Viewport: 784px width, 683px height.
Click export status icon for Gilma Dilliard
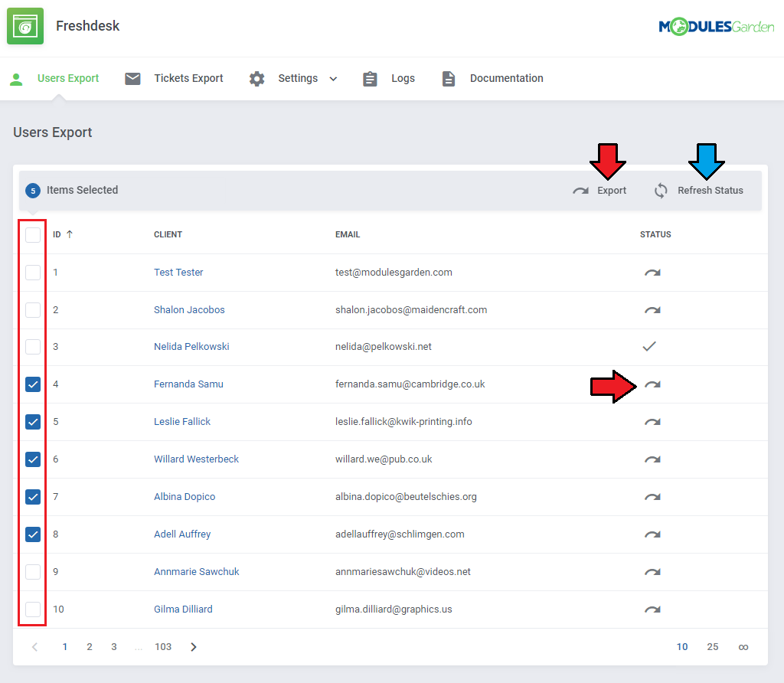pyautogui.click(x=652, y=609)
